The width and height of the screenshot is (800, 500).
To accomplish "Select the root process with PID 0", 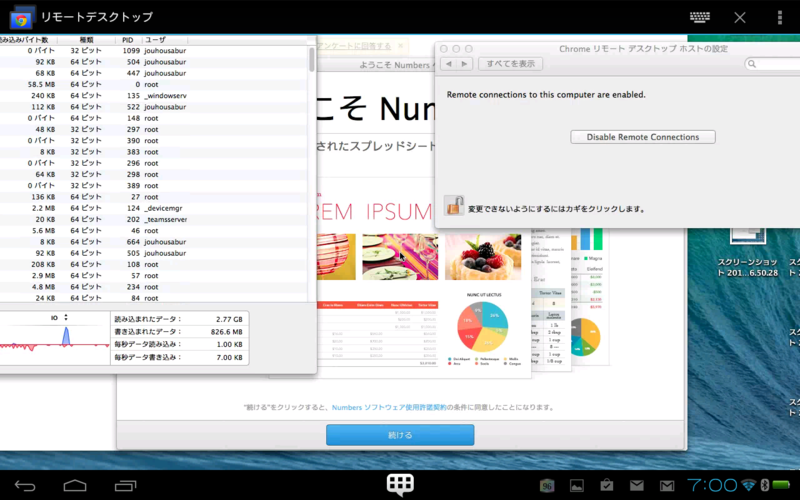I will coord(154,84).
